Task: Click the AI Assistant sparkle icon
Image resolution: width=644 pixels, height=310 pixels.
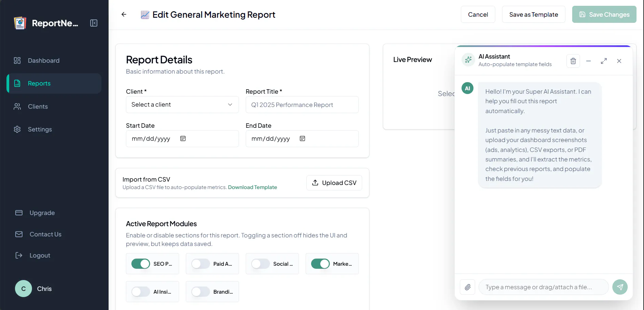Action: (468, 60)
